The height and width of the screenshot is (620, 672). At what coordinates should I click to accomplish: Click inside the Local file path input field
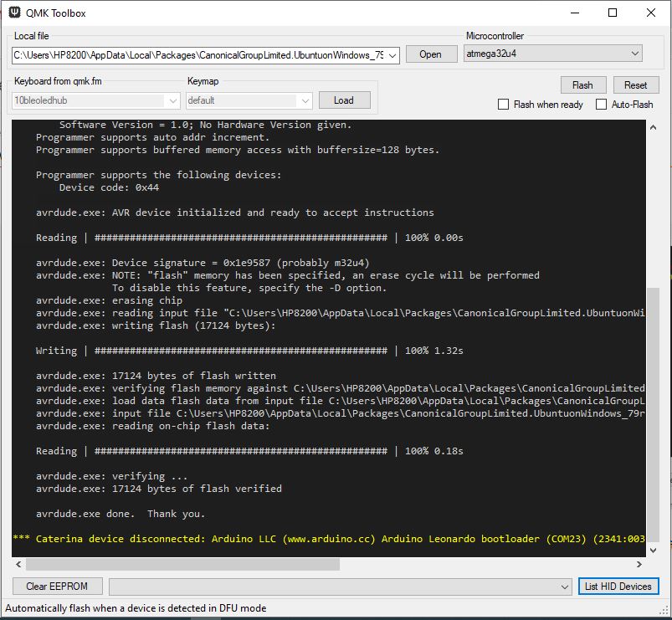click(x=201, y=54)
